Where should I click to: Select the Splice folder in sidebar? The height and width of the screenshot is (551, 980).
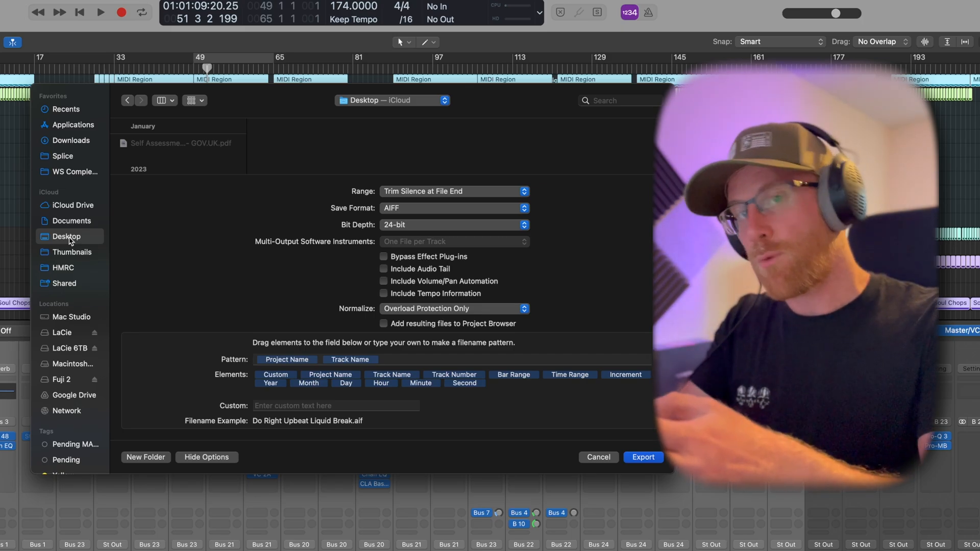[62, 156]
